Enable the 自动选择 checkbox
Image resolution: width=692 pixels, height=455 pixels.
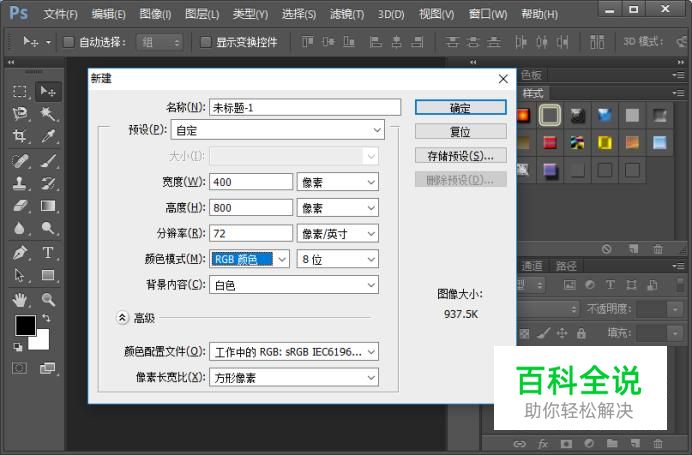[69, 43]
